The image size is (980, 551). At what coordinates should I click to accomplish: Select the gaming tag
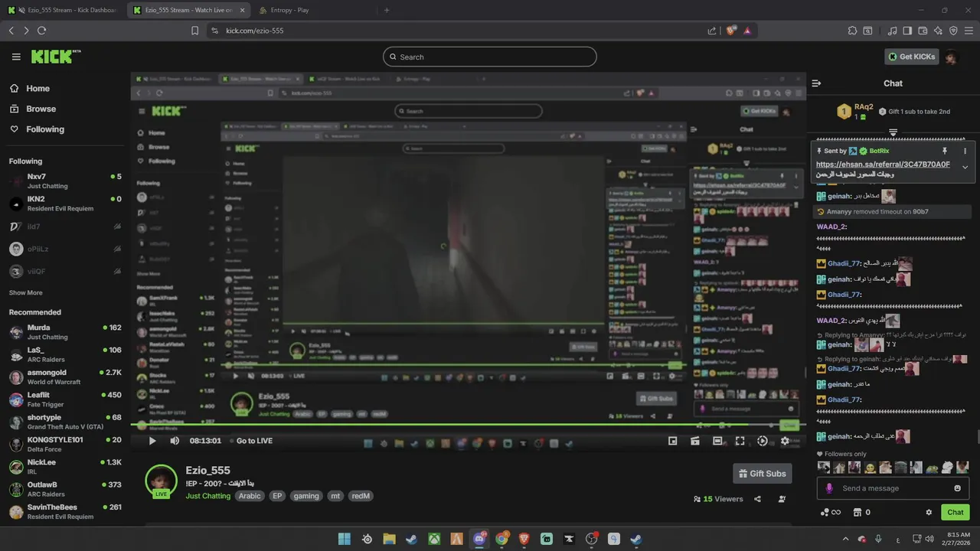(x=305, y=496)
